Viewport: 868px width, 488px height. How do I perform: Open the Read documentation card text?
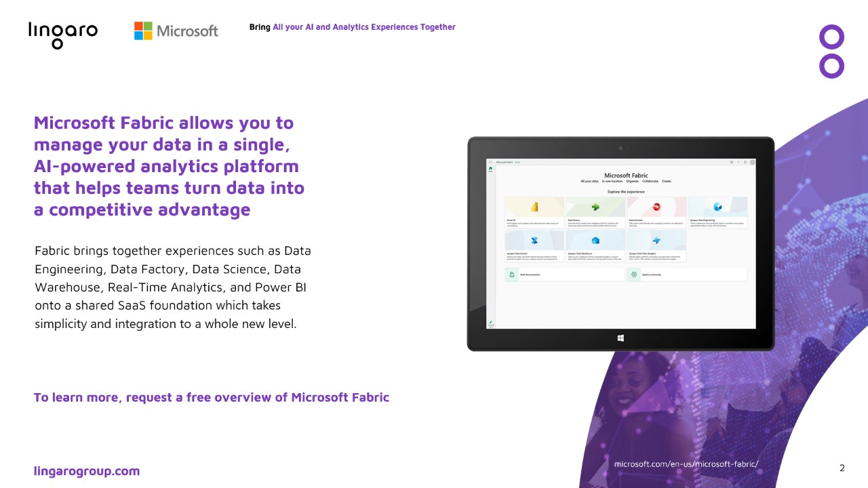(x=530, y=274)
